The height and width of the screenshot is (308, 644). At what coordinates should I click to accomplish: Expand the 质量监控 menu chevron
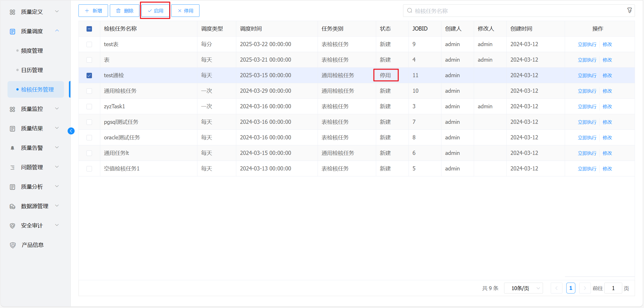click(57, 109)
